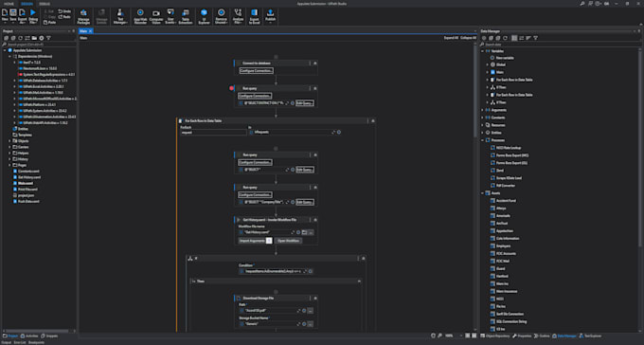Click Open Workflow button

288,241
